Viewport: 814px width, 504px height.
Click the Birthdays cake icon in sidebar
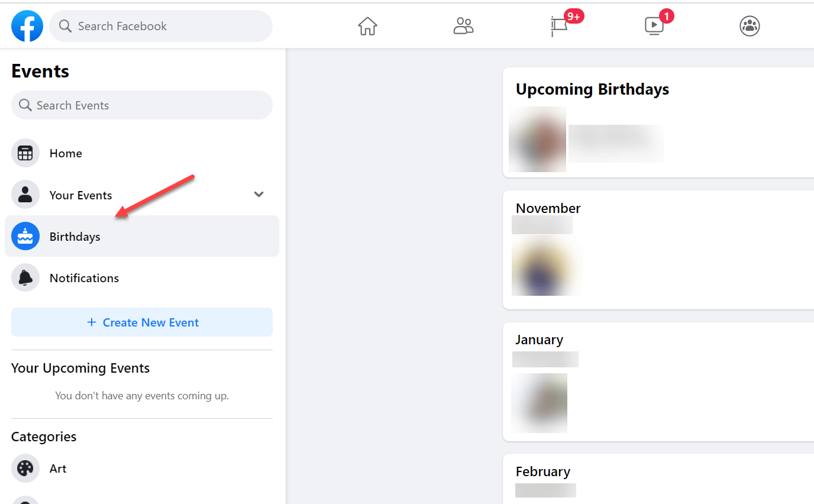pos(25,236)
